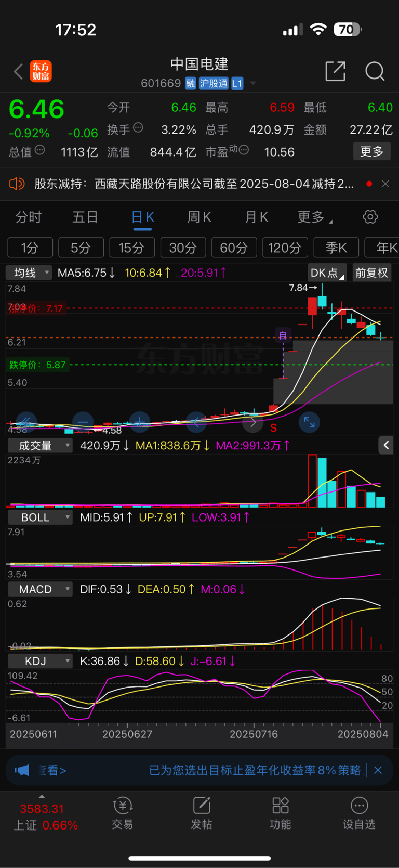
Task: Select the 30分 period button
Action: pyautogui.click(x=183, y=248)
